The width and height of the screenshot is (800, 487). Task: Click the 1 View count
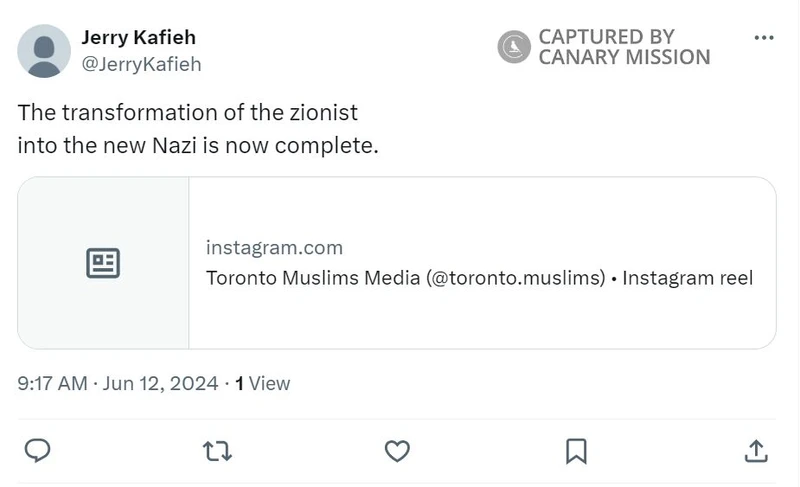tap(263, 383)
